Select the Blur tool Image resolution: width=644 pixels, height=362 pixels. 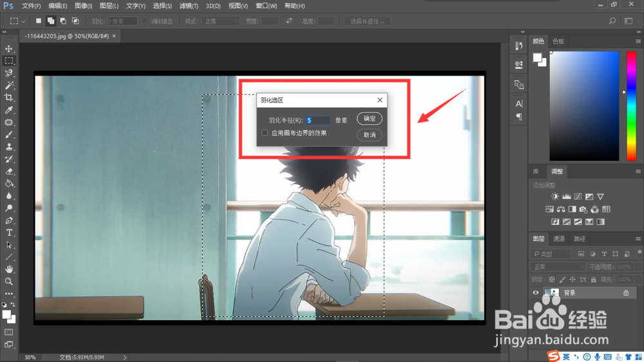click(8, 196)
